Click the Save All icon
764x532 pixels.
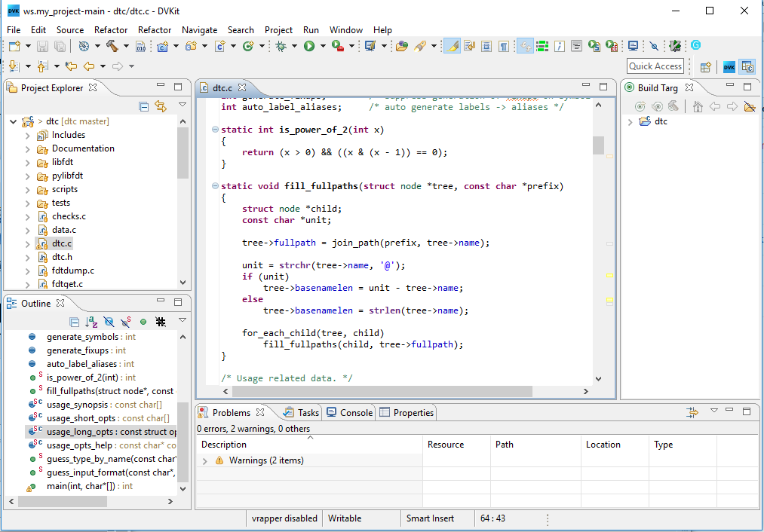coord(60,46)
